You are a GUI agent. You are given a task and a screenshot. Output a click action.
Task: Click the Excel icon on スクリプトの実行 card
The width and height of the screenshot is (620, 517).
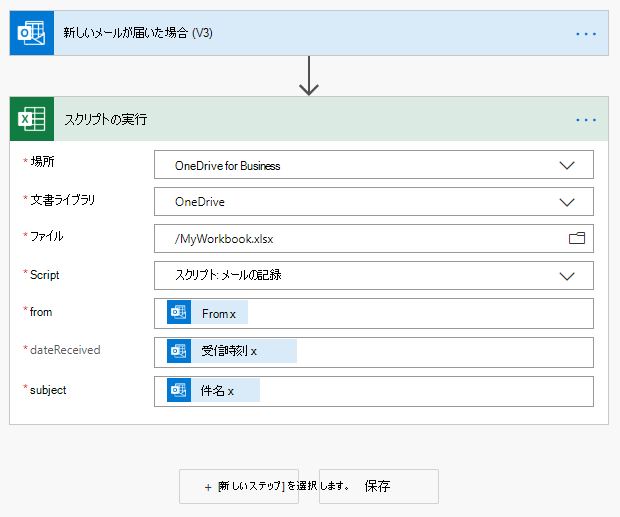click(32, 119)
